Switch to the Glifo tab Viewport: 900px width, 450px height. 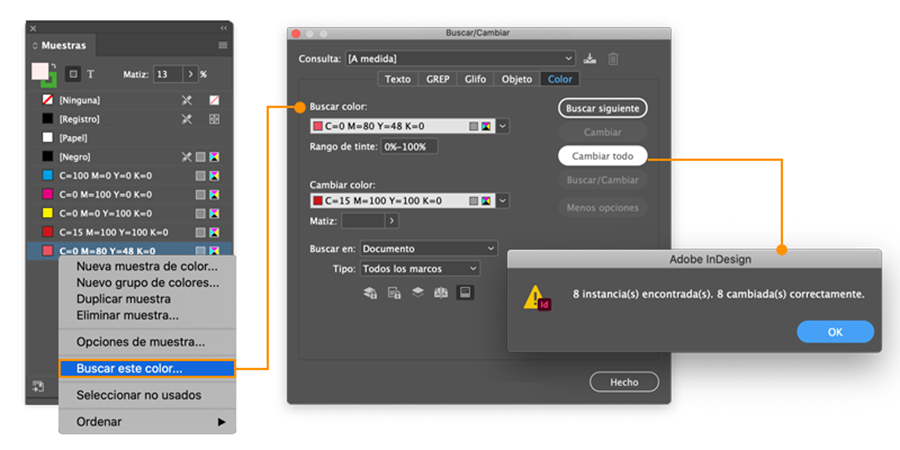[x=475, y=79]
